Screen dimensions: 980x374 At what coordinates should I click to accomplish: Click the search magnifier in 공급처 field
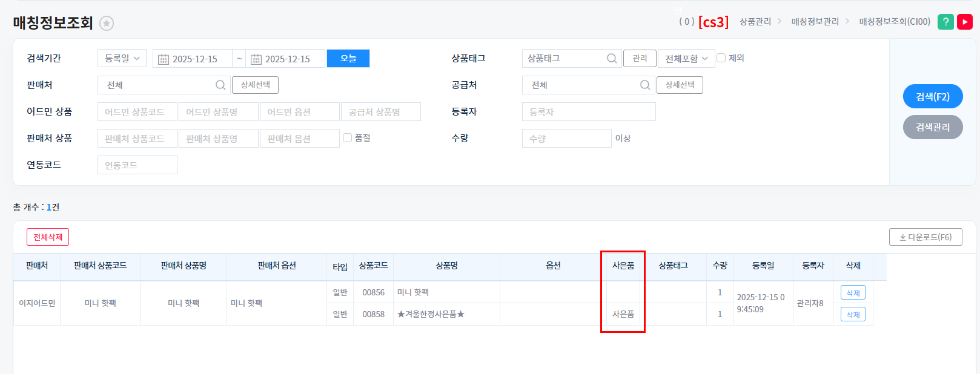coord(645,85)
